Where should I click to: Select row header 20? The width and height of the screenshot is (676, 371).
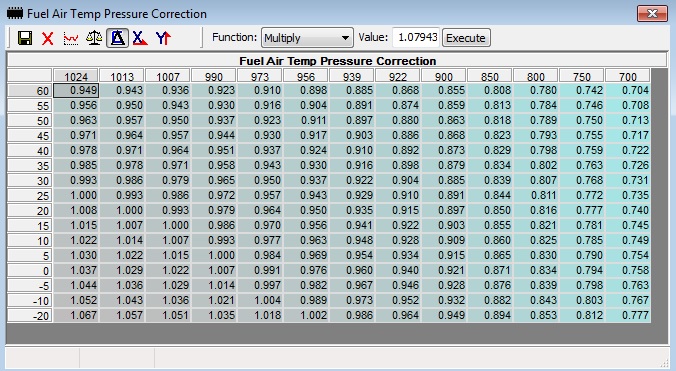click(x=30, y=211)
